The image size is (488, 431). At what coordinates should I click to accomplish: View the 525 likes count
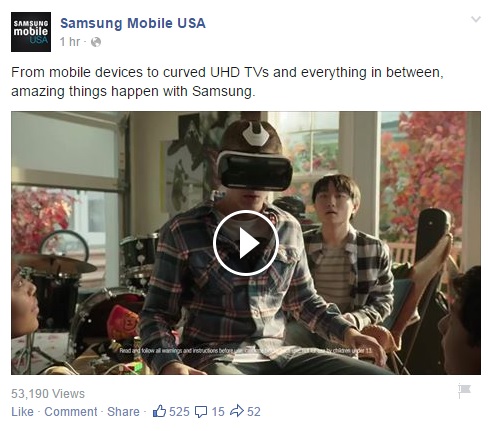pyautogui.click(x=179, y=412)
